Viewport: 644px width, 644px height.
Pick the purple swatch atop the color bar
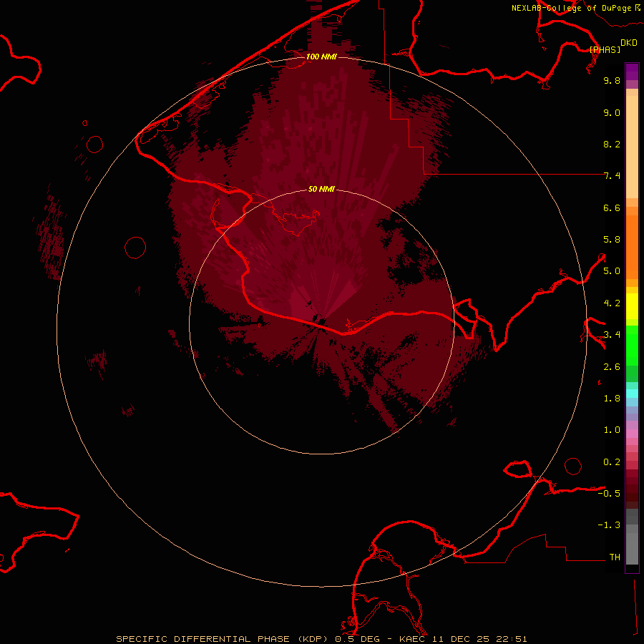pos(632,72)
